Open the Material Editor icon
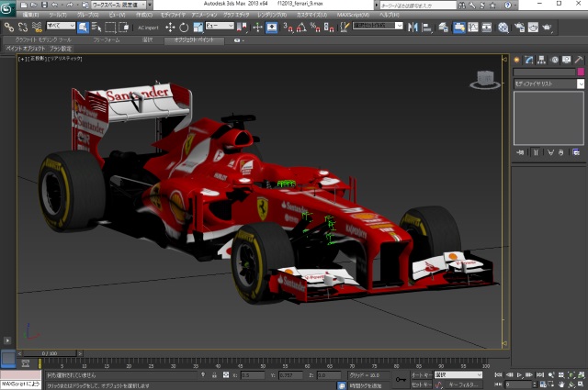Screen dimensions: 588x390 (503, 28)
